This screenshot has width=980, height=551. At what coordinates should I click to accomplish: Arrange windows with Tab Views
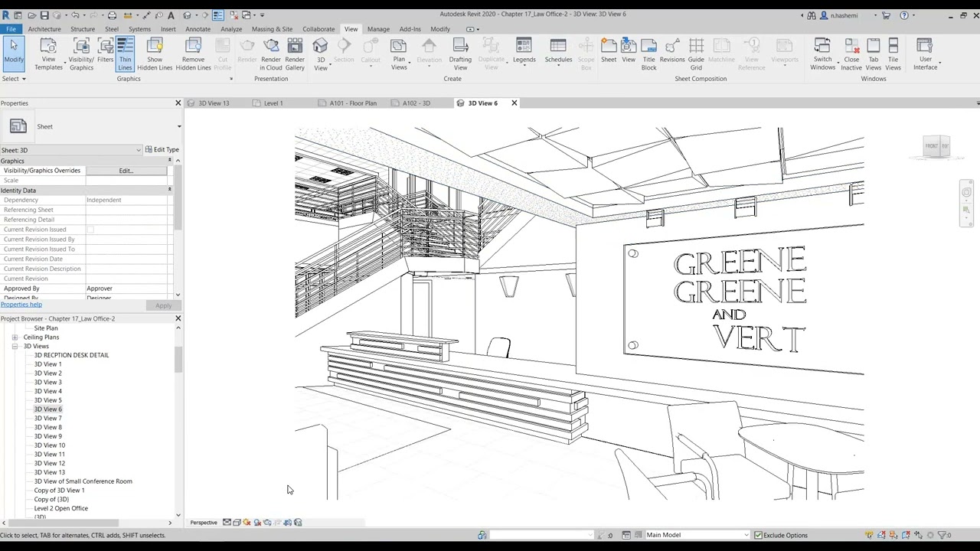[x=874, y=54]
